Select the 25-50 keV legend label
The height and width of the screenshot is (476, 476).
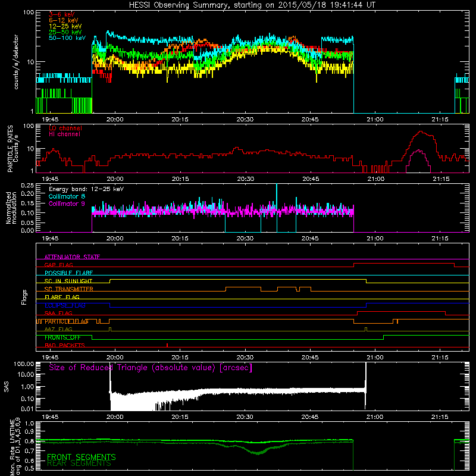pyautogui.click(x=65, y=32)
